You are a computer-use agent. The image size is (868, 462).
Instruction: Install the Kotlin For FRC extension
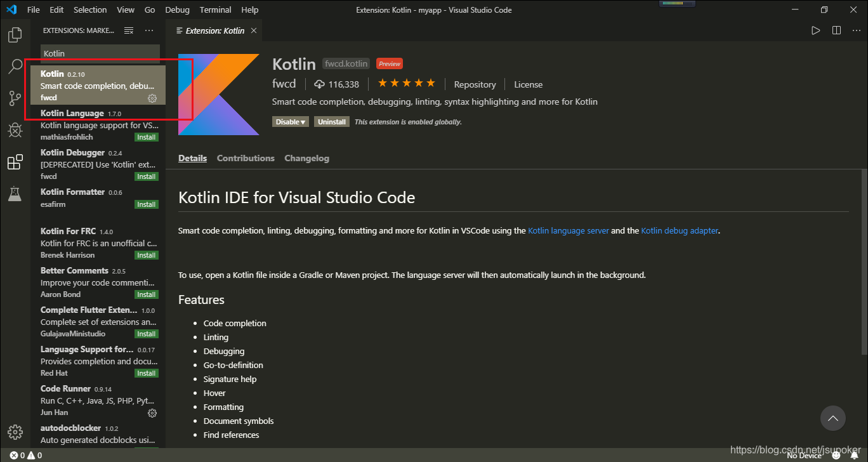click(x=147, y=255)
